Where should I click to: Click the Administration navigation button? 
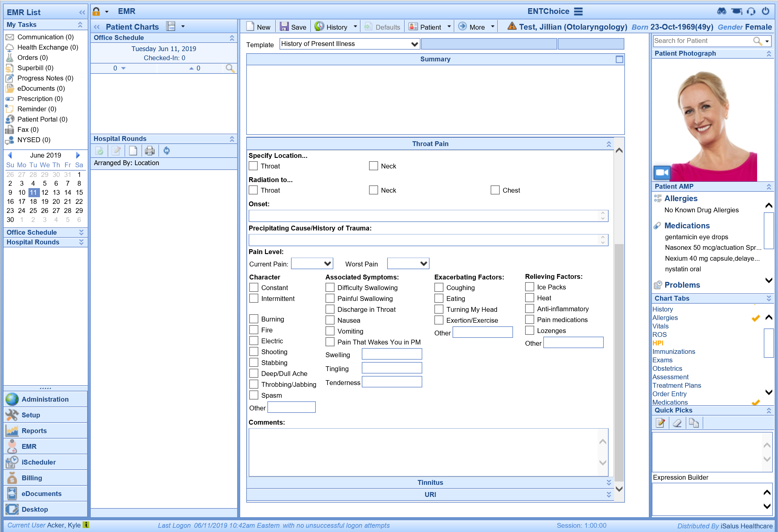[x=45, y=399]
